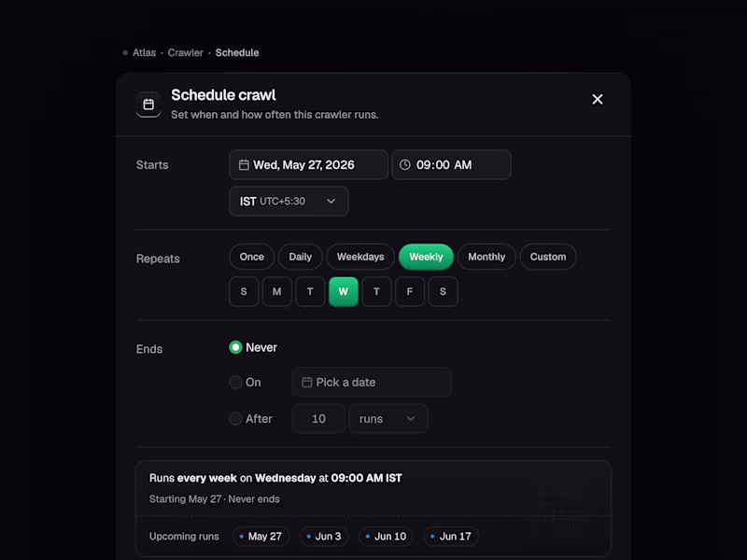Click the calendar icon in Pick a date field
747x560 pixels.
click(x=307, y=383)
